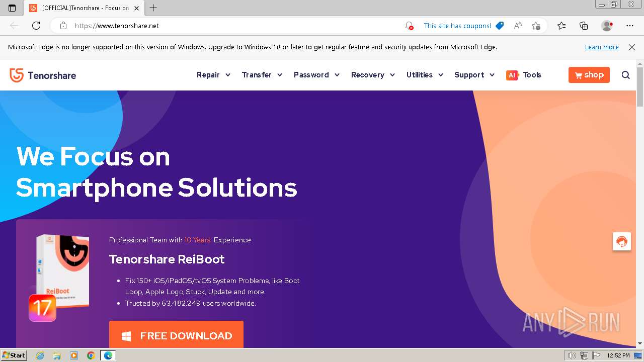Click the network tray icon

click(584, 355)
